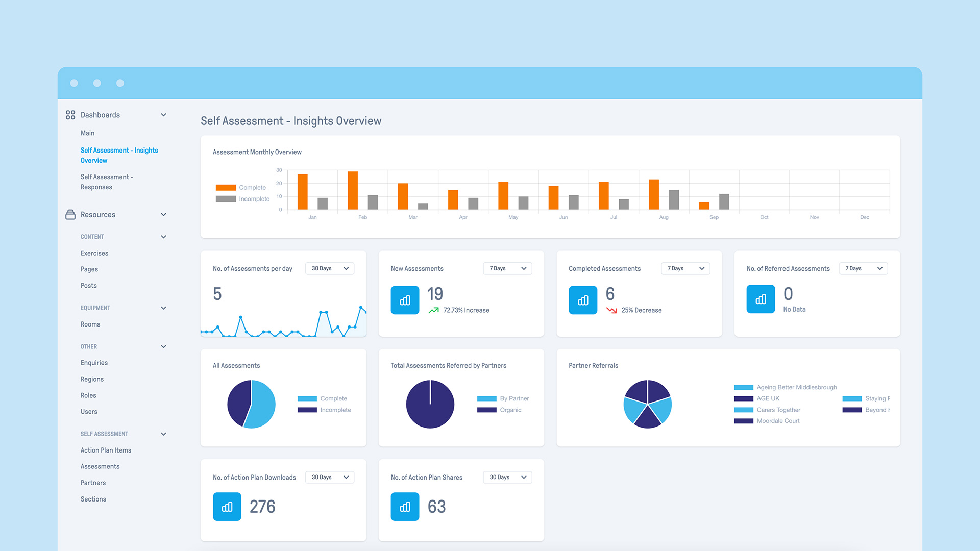Collapse the SELF ASSESSMENT sidebar group

(163, 434)
